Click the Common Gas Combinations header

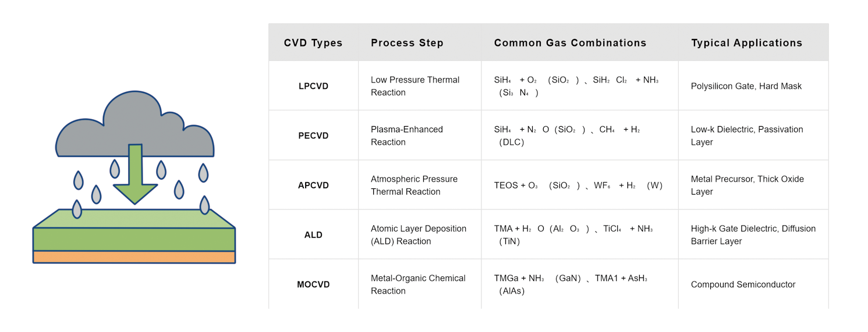(x=570, y=43)
